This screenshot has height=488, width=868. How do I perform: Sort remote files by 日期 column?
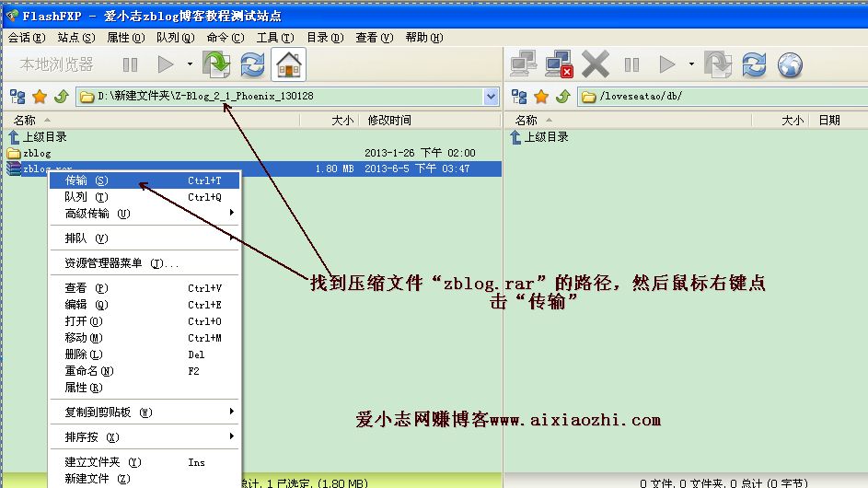point(839,121)
